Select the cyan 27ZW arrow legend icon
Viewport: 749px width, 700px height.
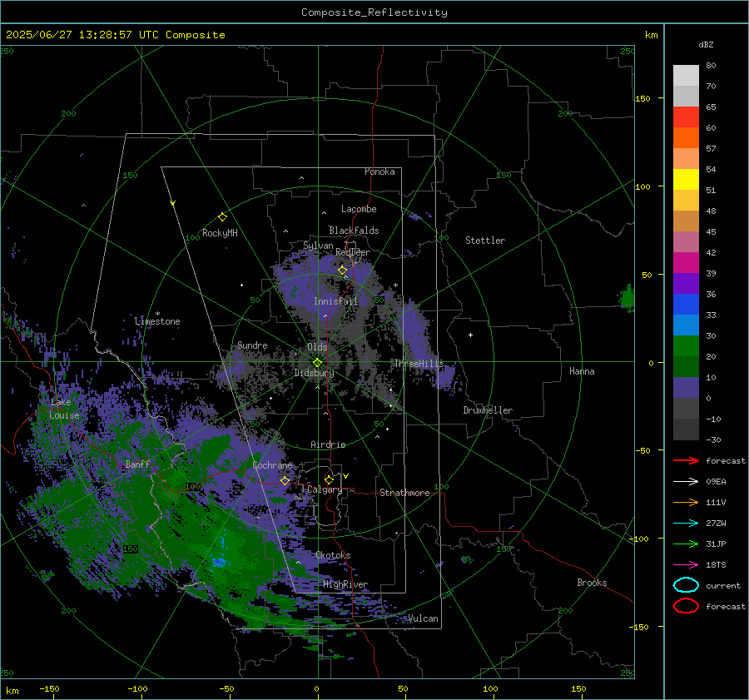point(686,524)
